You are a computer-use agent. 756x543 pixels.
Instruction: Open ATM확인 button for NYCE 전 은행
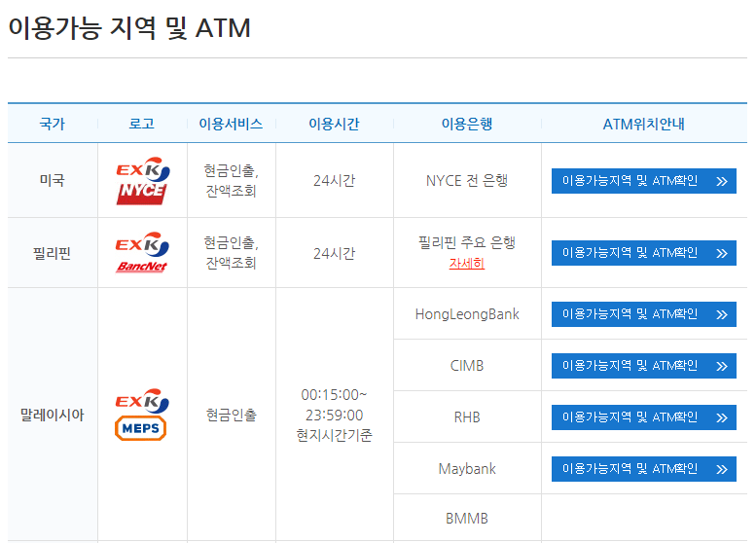[x=644, y=181]
